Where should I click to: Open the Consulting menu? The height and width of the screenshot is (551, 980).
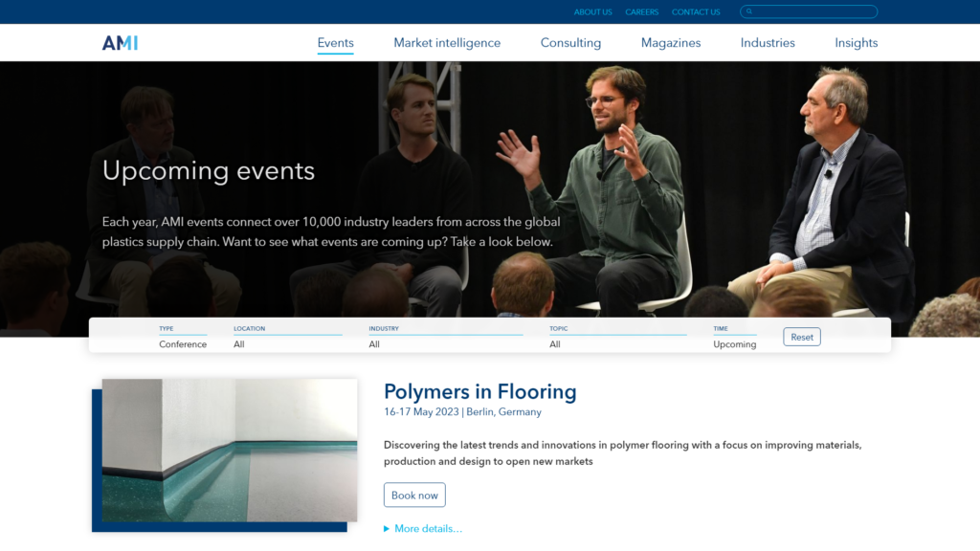coord(570,42)
